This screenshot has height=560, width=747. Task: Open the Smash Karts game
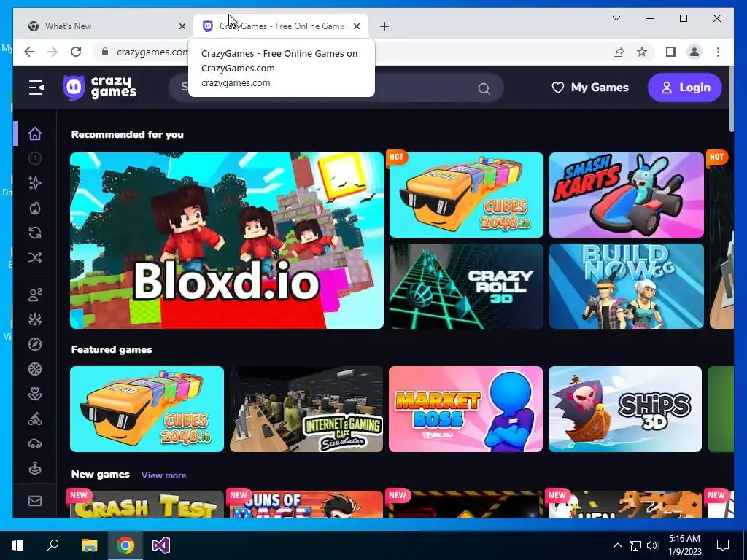[x=626, y=195]
